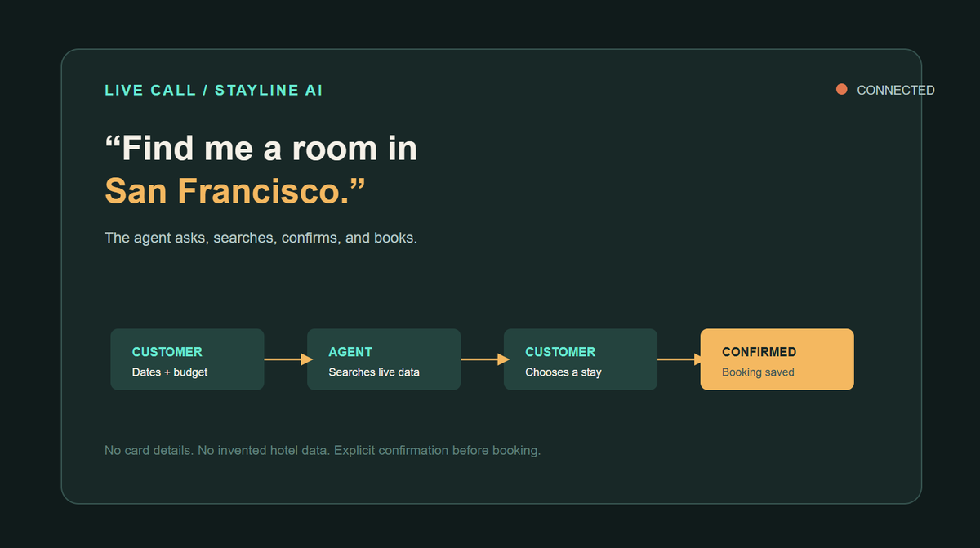Select the AGENT Searches live data card
Viewport: 980px width, 548px height.
(384, 359)
